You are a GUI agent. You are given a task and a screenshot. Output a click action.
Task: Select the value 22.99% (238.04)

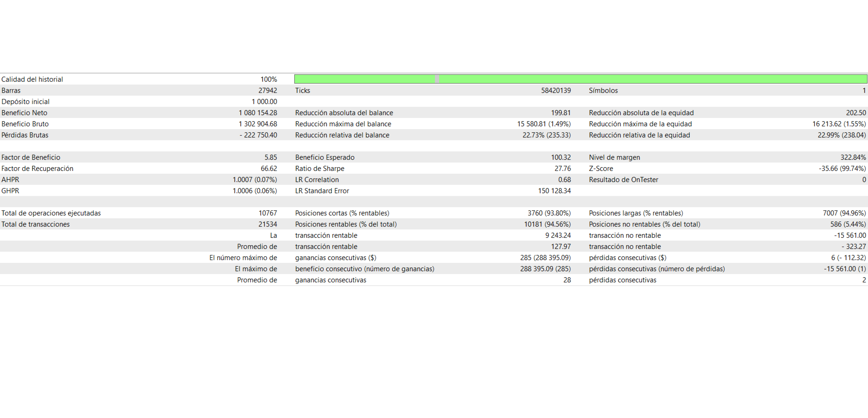coord(842,135)
